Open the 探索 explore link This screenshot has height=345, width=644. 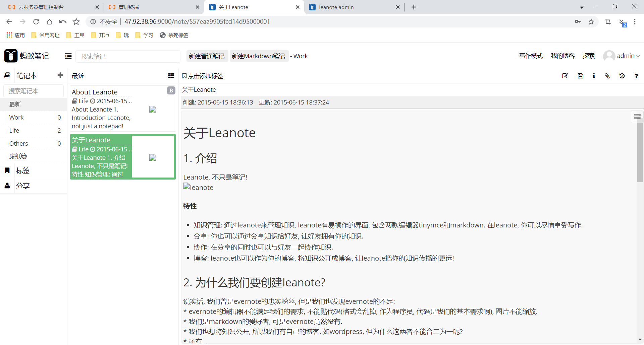589,56
